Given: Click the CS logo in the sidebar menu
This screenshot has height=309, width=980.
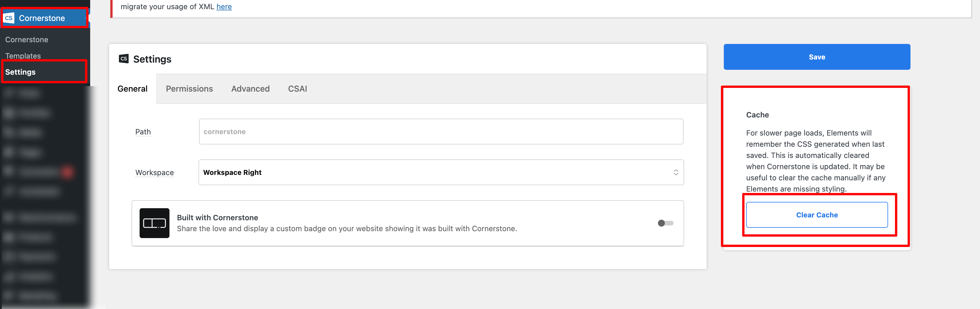Looking at the screenshot, I should (9, 18).
